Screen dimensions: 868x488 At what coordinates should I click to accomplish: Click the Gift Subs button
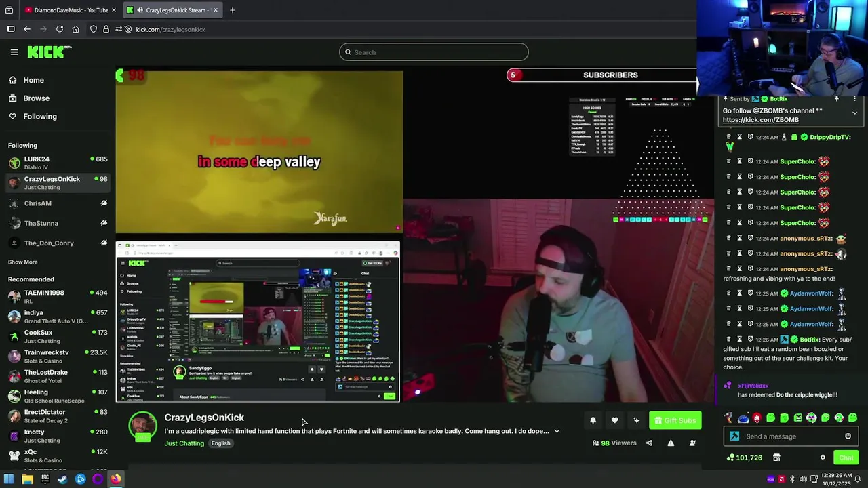675,420
